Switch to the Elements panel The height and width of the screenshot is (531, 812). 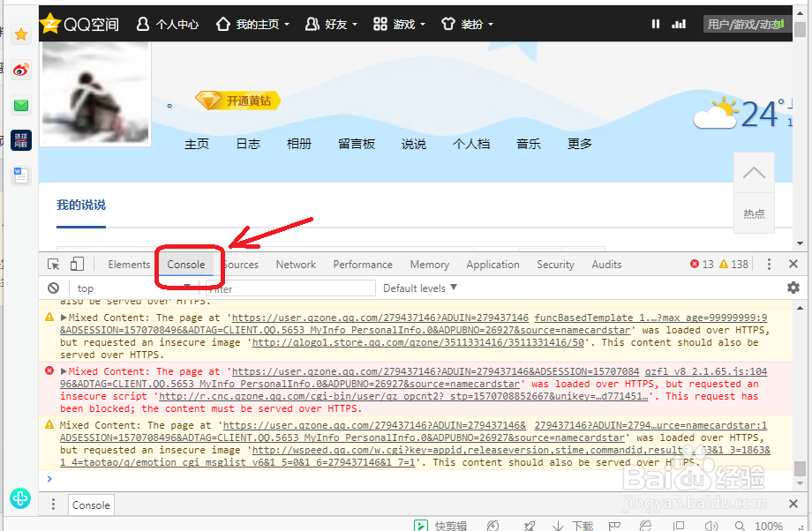tap(129, 265)
